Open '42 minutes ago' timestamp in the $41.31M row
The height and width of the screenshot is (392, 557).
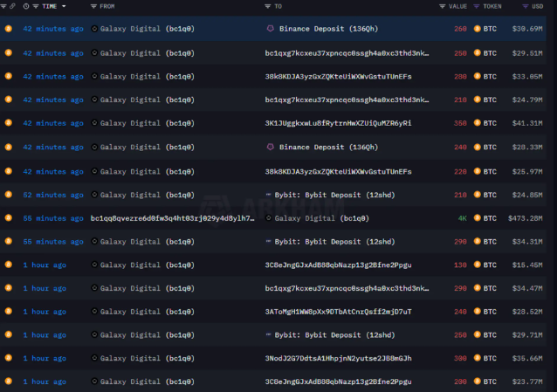[x=53, y=123]
